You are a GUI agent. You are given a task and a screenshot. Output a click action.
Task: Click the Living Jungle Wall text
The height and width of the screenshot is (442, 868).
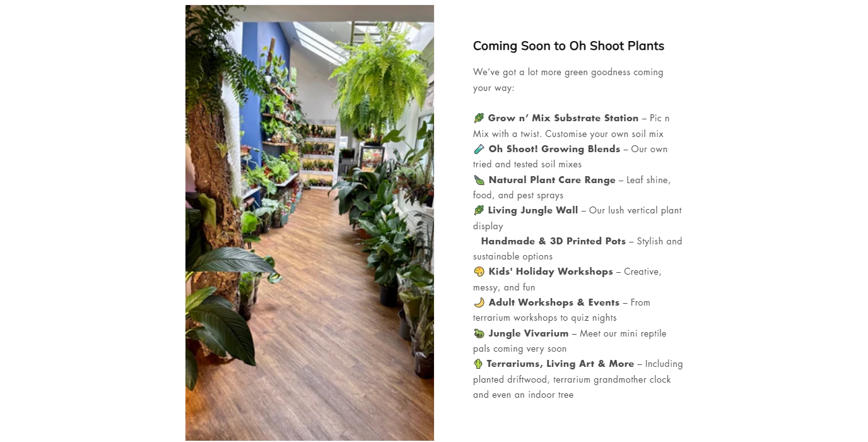532,210
